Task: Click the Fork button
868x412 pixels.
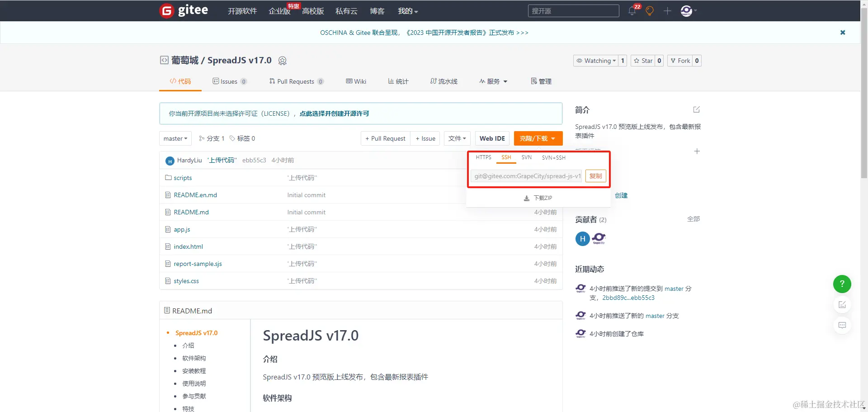Action: pos(680,61)
